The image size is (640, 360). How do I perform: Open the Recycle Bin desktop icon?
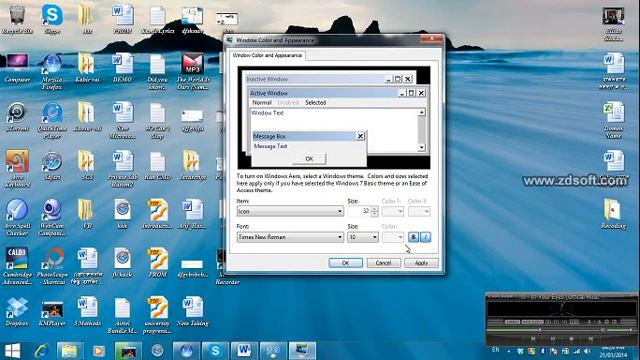[x=16, y=19]
